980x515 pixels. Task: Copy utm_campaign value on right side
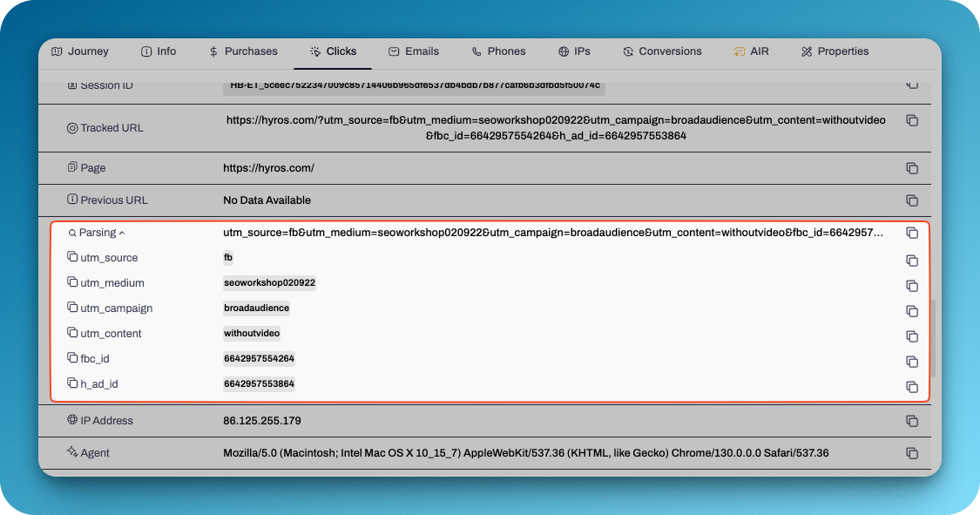pyautogui.click(x=912, y=311)
